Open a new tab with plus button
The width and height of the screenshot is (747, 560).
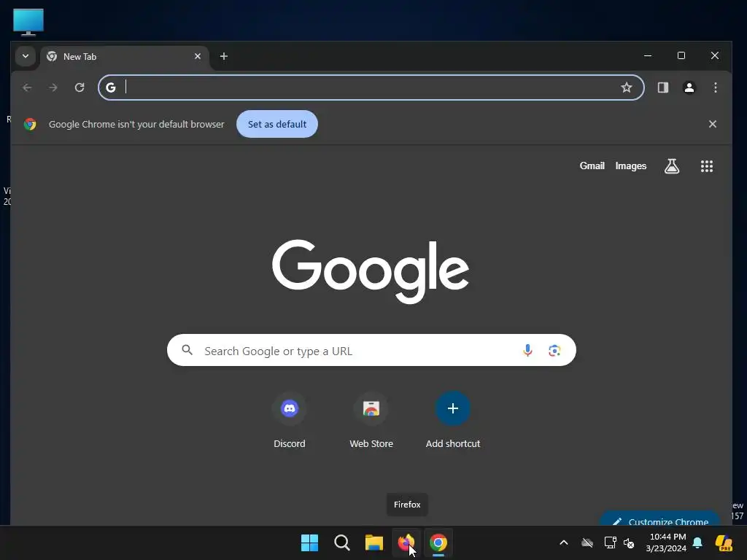coord(223,56)
